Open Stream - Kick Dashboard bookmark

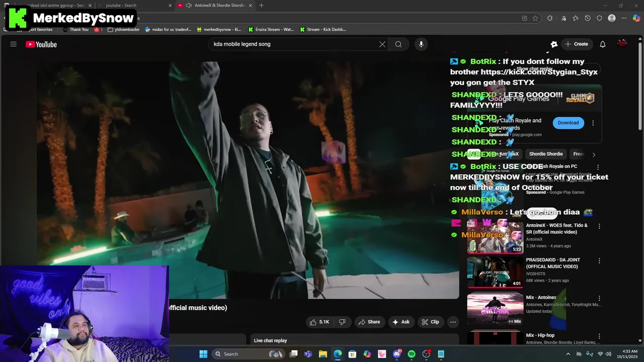(323, 29)
